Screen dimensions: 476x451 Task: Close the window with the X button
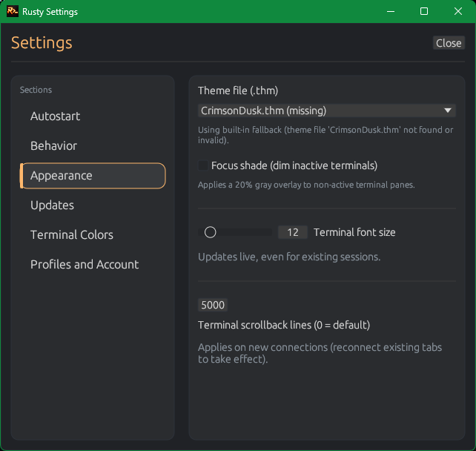[458, 12]
